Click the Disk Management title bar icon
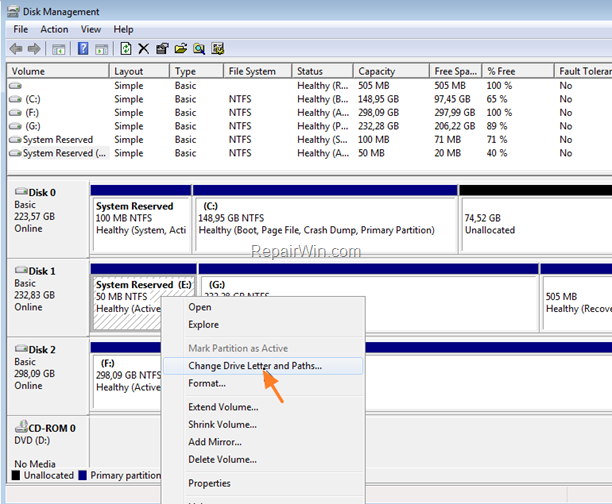Screen dimensions: 612x504 tap(13, 12)
